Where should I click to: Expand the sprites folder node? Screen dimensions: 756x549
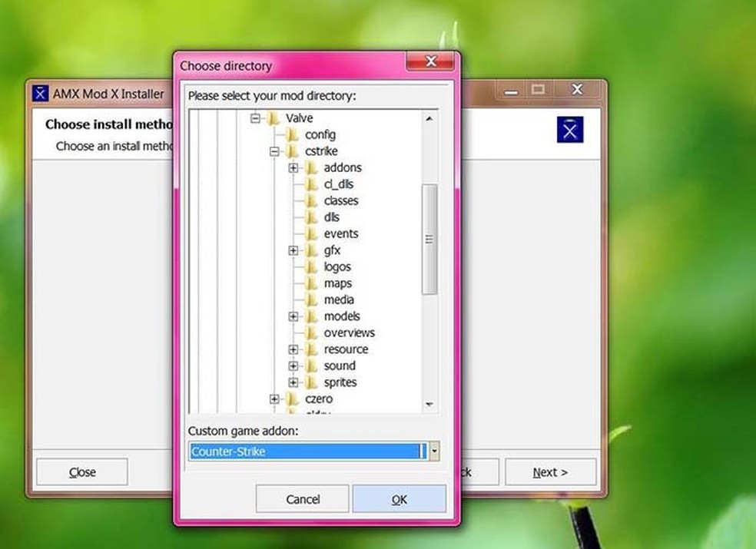tap(293, 382)
